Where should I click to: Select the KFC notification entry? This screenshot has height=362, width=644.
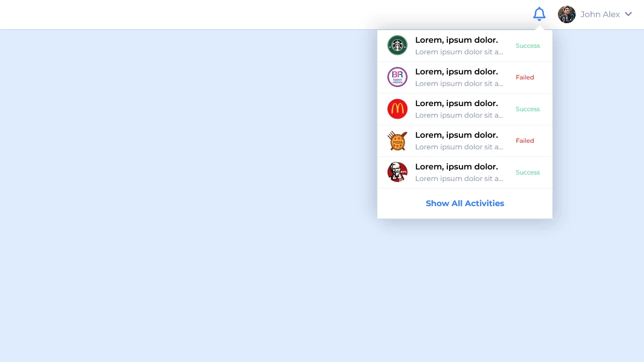pyautogui.click(x=457, y=172)
